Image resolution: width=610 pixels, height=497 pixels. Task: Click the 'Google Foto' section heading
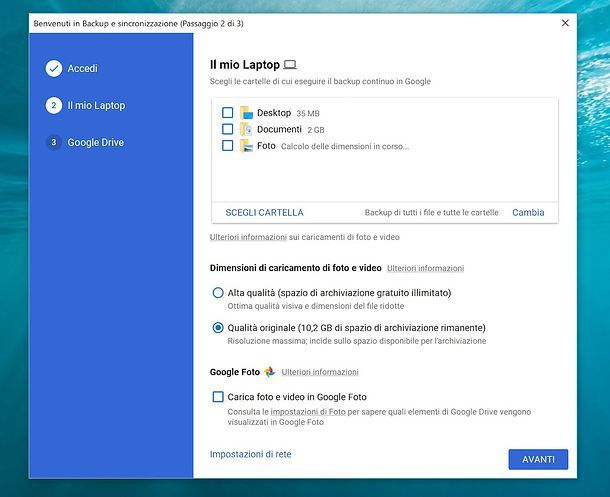tap(235, 372)
